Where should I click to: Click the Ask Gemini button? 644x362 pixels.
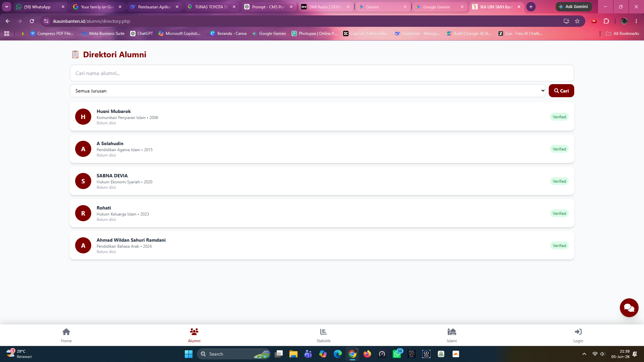pos(574,7)
